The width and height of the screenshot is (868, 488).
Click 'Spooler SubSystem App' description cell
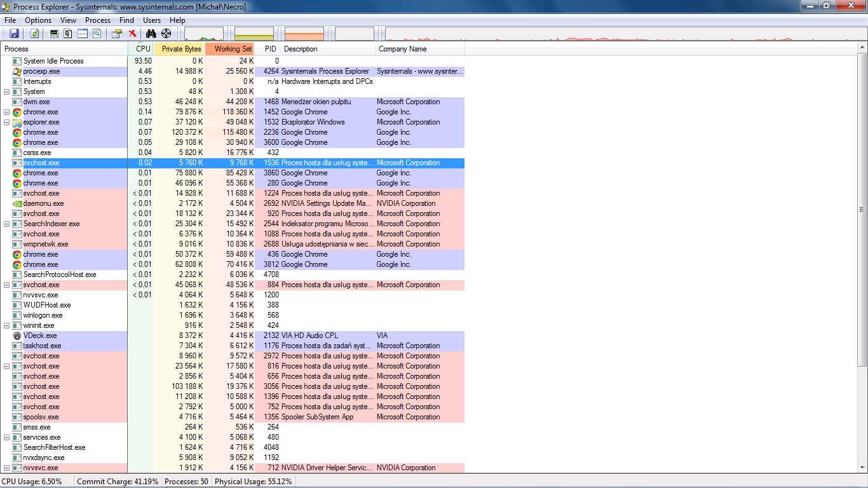coord(318,417)
